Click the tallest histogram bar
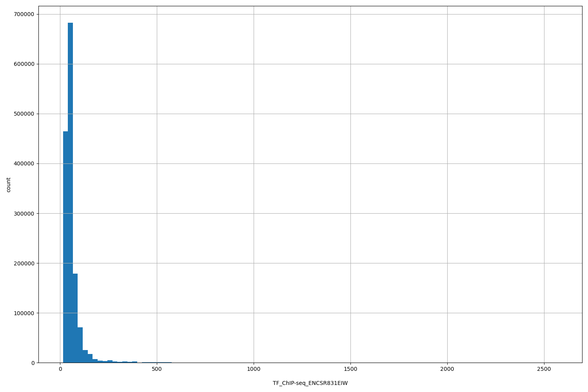Screen dimensions: 588x392 point(70,157)
